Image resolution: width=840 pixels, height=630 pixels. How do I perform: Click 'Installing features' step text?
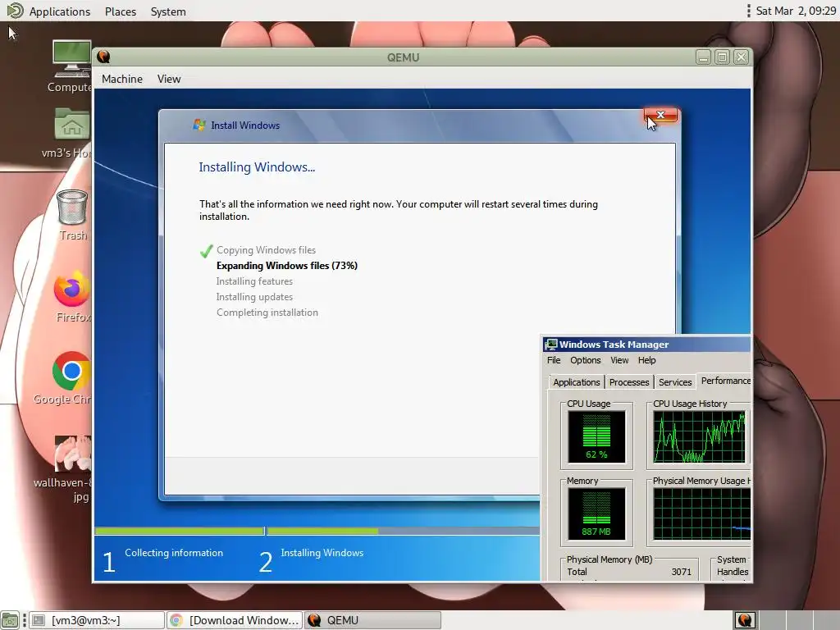254,281
